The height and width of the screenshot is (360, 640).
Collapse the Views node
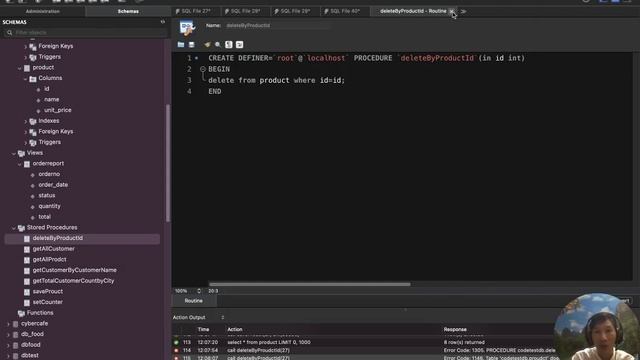tap(14, 153)
